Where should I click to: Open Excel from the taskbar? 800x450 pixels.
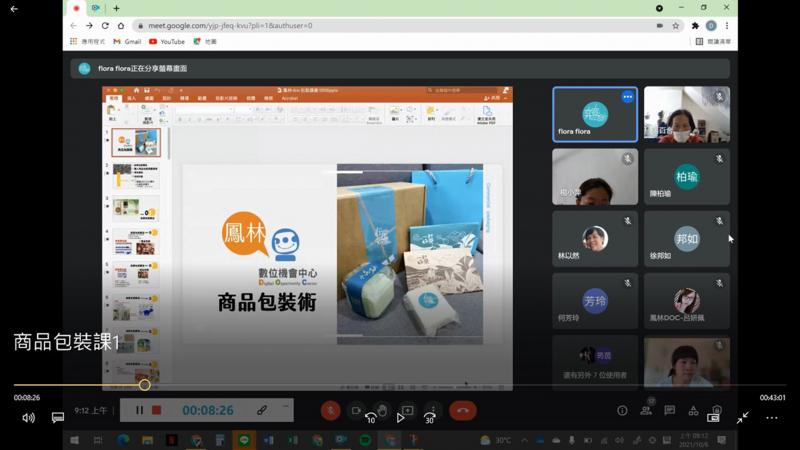pos(293,440)
